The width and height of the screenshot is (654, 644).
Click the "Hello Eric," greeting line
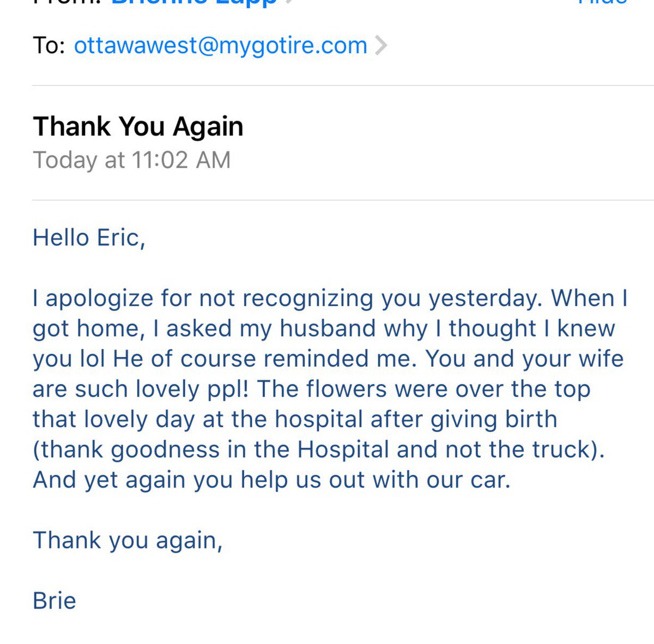[x=89, y=238]
